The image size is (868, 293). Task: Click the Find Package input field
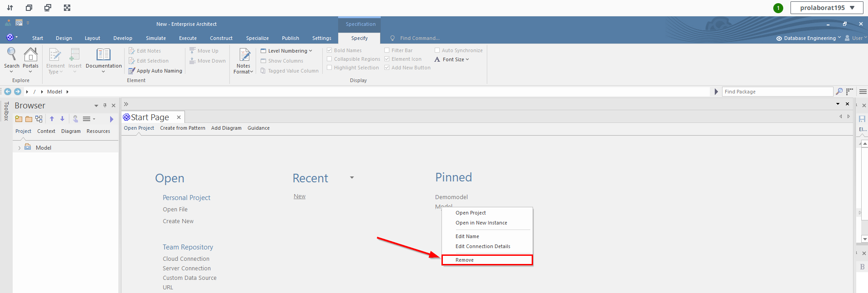[x=777, y=92]
